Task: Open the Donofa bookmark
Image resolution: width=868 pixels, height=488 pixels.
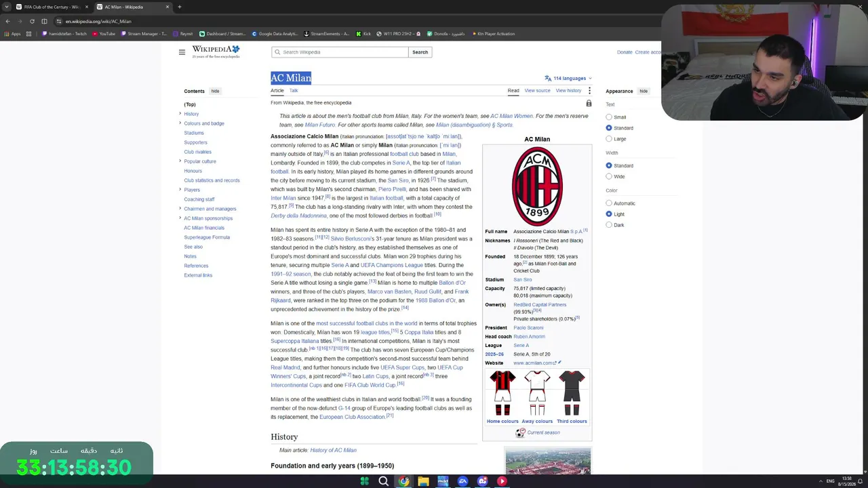Action: (447, 34)
